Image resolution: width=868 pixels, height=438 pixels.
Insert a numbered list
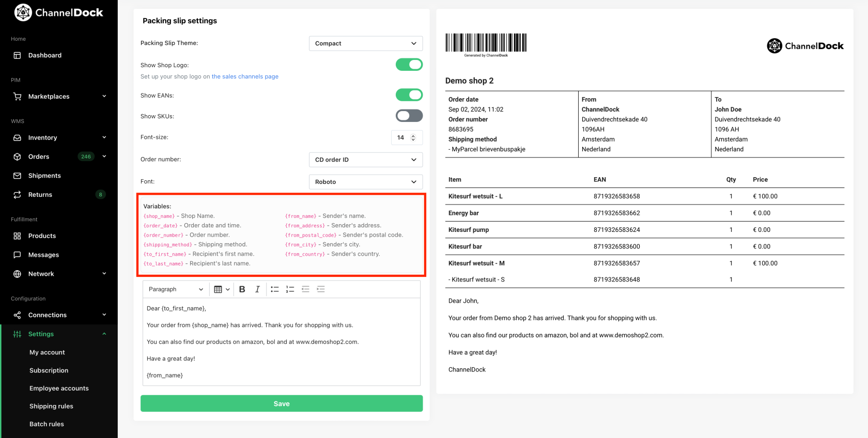tap(290, 289)
